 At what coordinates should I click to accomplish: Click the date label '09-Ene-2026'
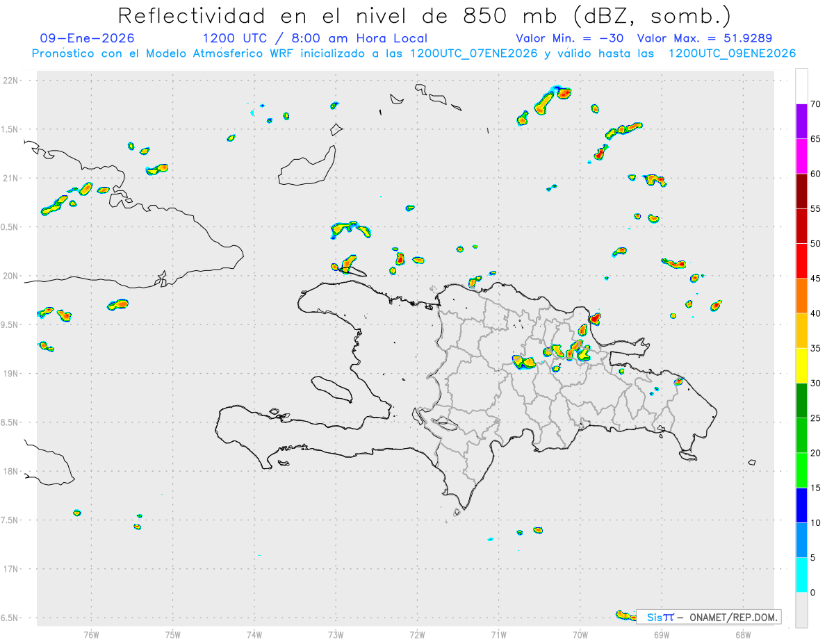tap(88, 38)
